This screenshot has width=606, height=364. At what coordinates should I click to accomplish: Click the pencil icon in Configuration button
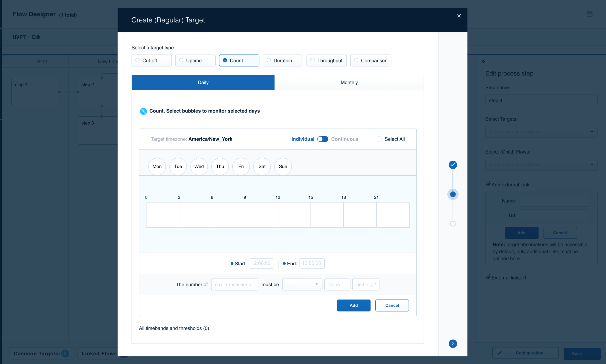pyautogui.click(x=500, y=353)
